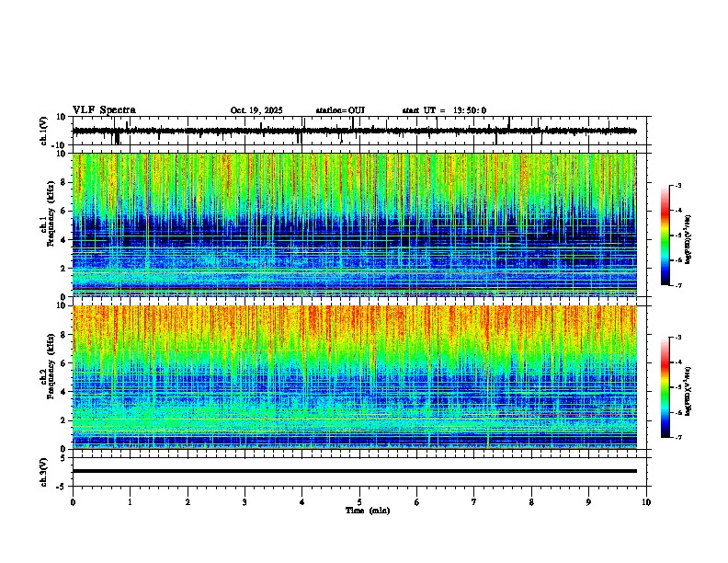The width and height of the screenshot is (728, 563).
Task: Click inside the ch.1 spectrogram panel
Action: [354, 224]
